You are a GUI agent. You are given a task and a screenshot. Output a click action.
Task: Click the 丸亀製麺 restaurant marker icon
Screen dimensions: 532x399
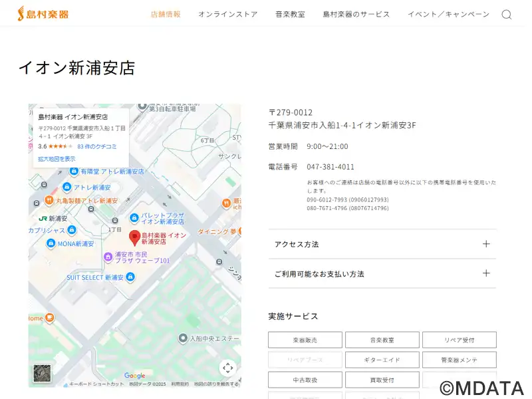[50, 200]
